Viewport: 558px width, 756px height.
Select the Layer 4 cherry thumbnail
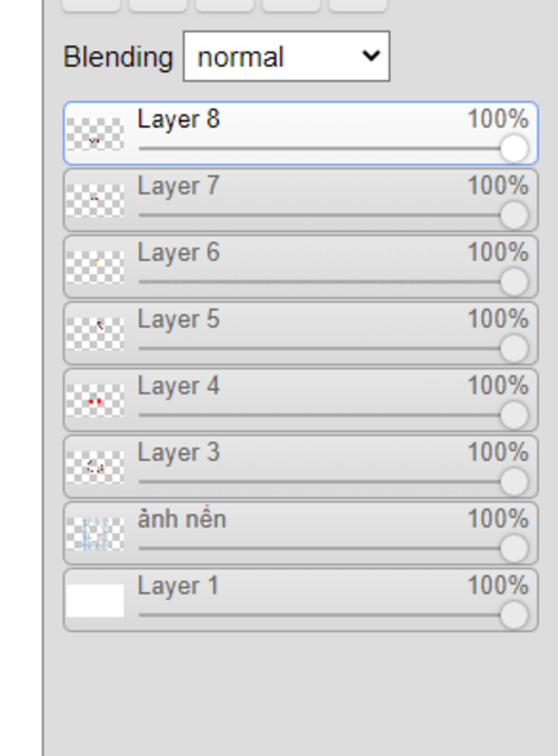point(95,400)
